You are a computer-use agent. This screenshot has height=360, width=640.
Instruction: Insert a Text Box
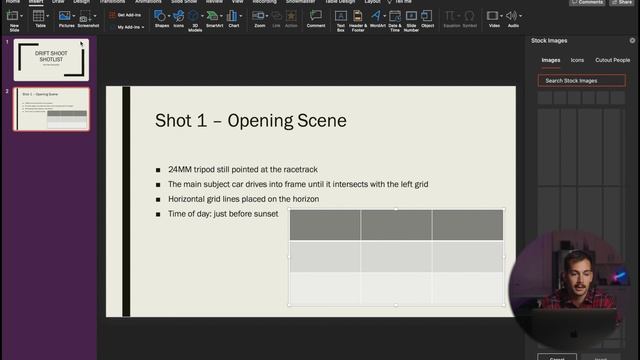tap(340, 21)
